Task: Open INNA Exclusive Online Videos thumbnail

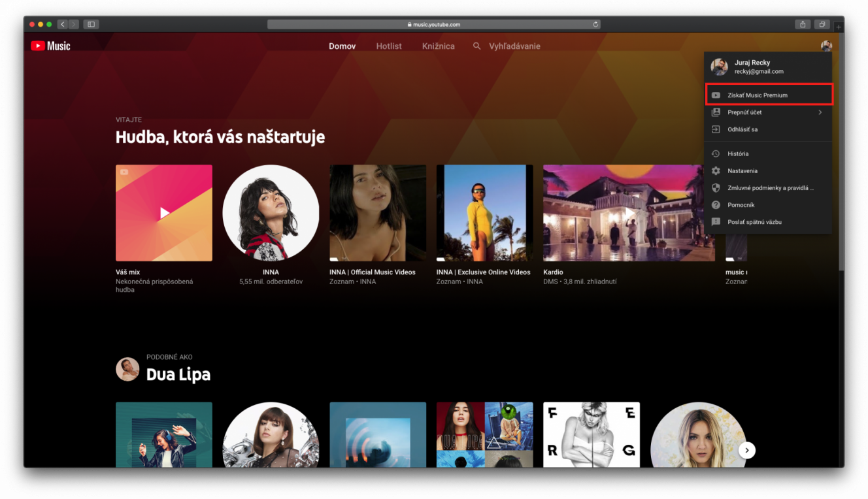Action: [x=485, y=213]
